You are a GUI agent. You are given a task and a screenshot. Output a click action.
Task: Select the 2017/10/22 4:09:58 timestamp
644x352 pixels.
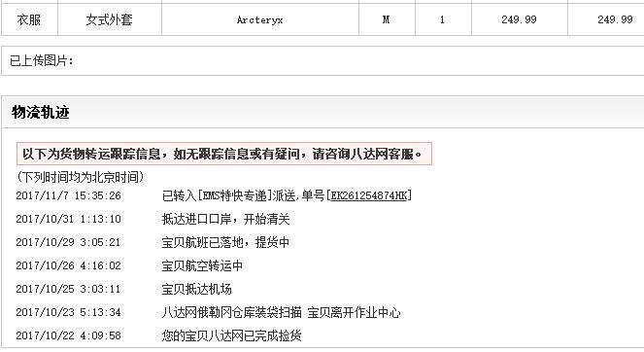[x=69, y=335]
